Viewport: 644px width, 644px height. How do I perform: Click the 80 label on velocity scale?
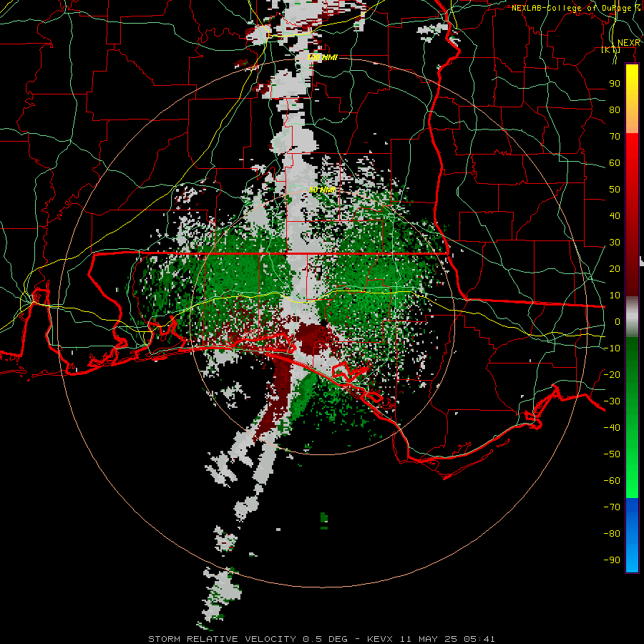coord(615,109)
